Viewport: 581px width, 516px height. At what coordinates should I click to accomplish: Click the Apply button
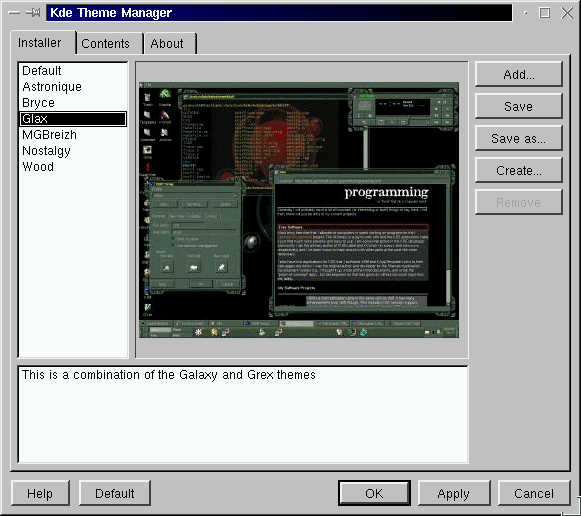coord(454,493)
